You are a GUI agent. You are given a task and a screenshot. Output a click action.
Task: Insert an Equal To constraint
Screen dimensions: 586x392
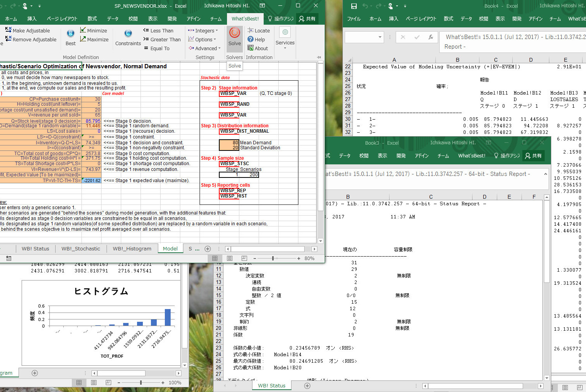click(156, 48)
